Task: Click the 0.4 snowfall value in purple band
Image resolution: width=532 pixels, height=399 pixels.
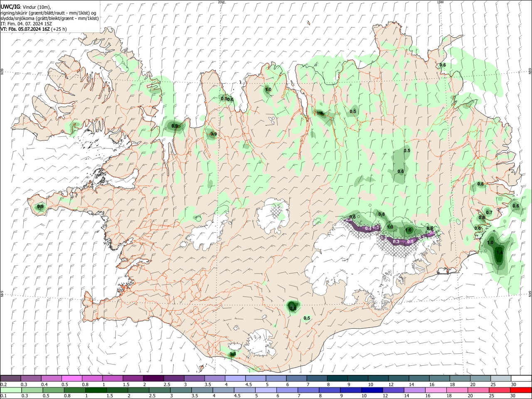Action: click(x=368, y=229)
